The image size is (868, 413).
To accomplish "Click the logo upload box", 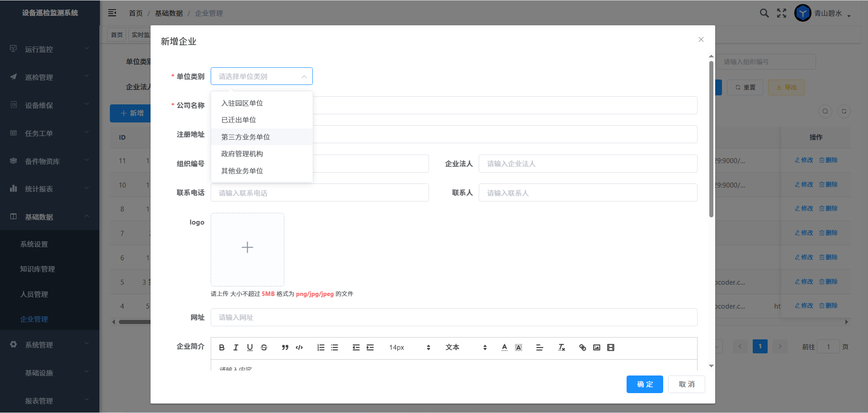I will [247, 249].
